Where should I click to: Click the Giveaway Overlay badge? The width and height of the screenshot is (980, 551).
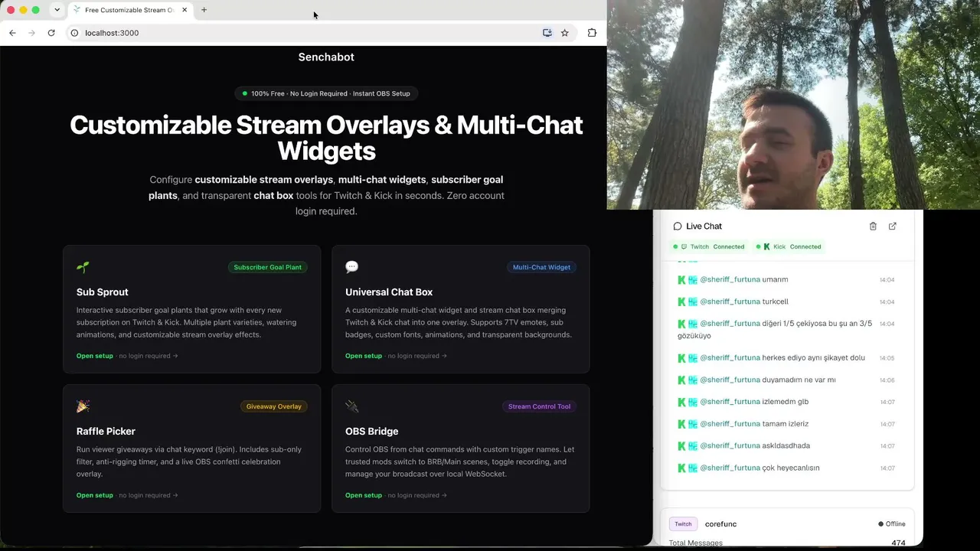tap(273, 406)
